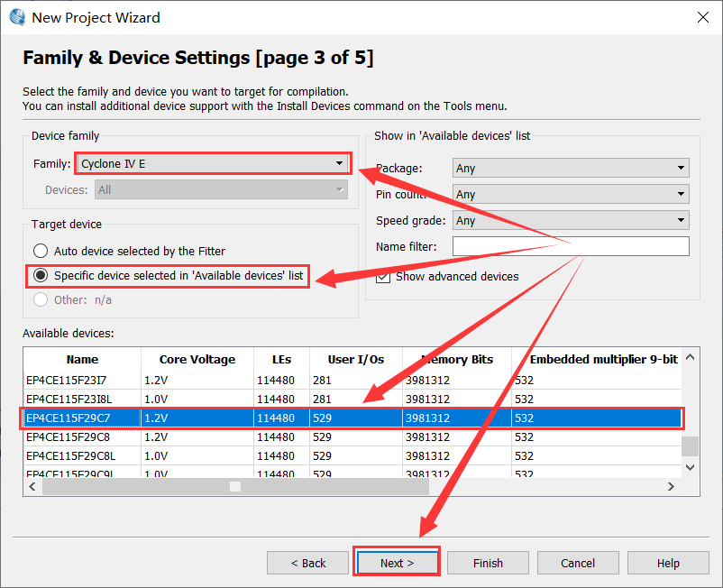Viewport: 723px width, 588px height.
Task: Click in the Name filter input field
Action: pos(571,246)
